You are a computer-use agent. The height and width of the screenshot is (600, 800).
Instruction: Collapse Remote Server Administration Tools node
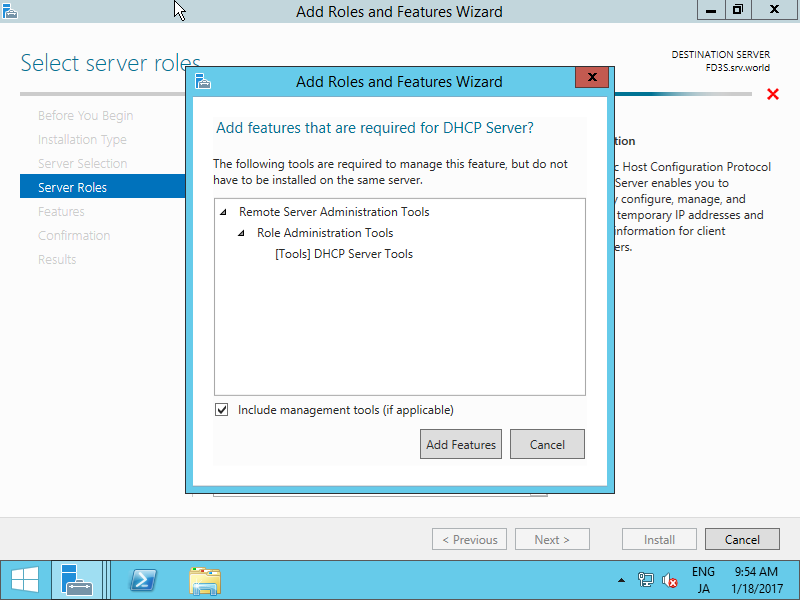[x=223, y=212]
